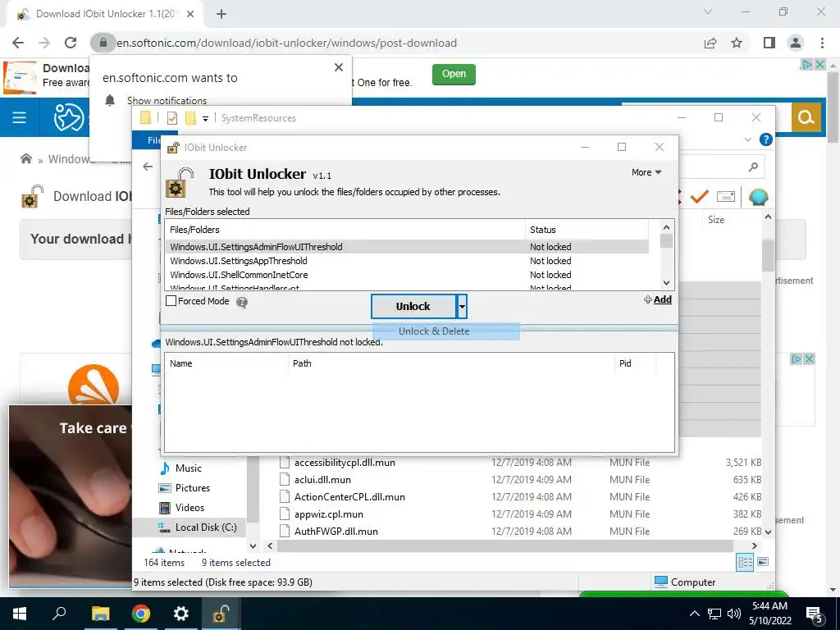Select Local Disk (C:) in the navigation pane

coord(206,527)
